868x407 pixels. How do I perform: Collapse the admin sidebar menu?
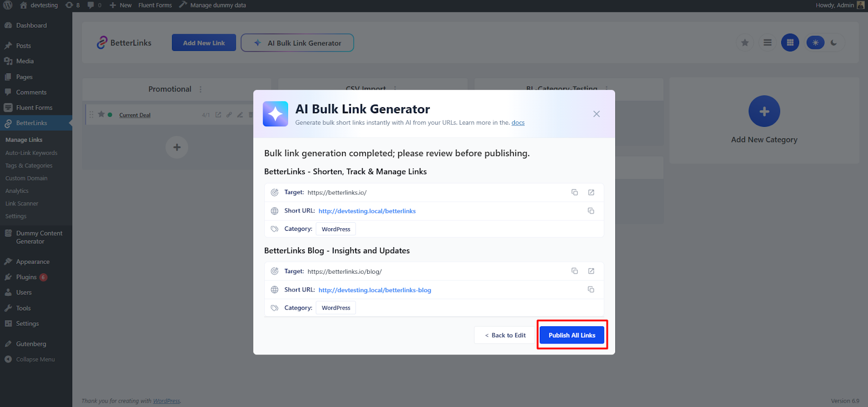tap(36, 359)
